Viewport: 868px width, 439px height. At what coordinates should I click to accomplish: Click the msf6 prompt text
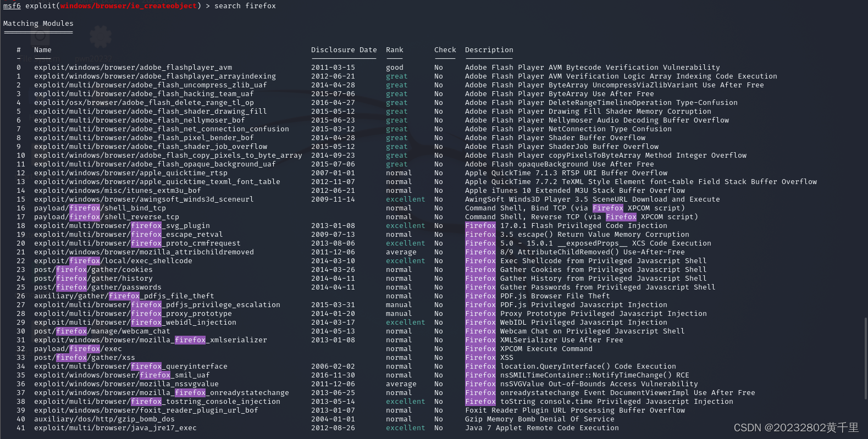(x=12, y=6)
